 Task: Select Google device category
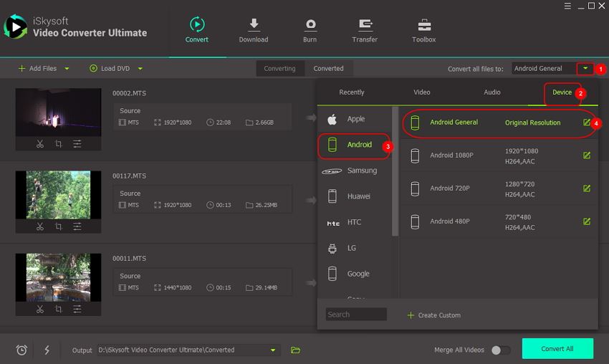pos(354,274)
